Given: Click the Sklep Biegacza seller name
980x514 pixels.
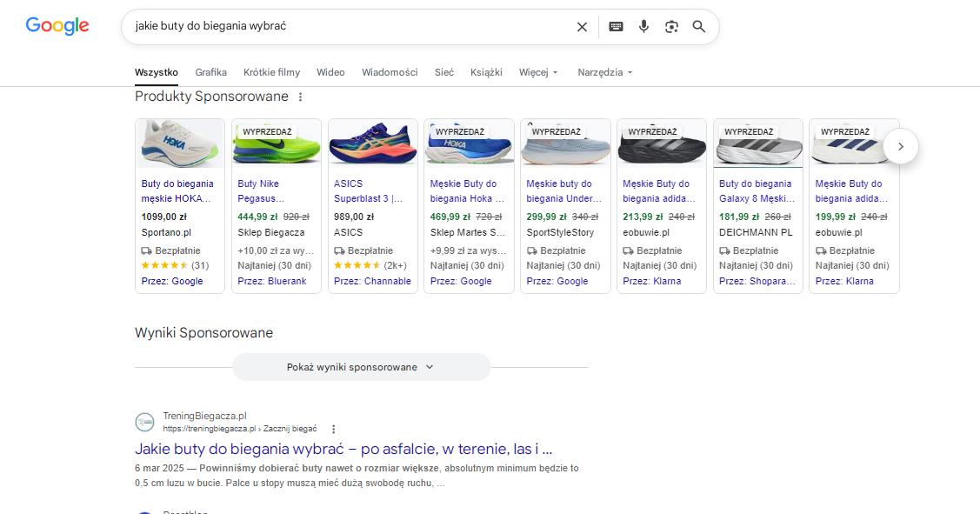Looking at the screenshot, I should (271, 232).
